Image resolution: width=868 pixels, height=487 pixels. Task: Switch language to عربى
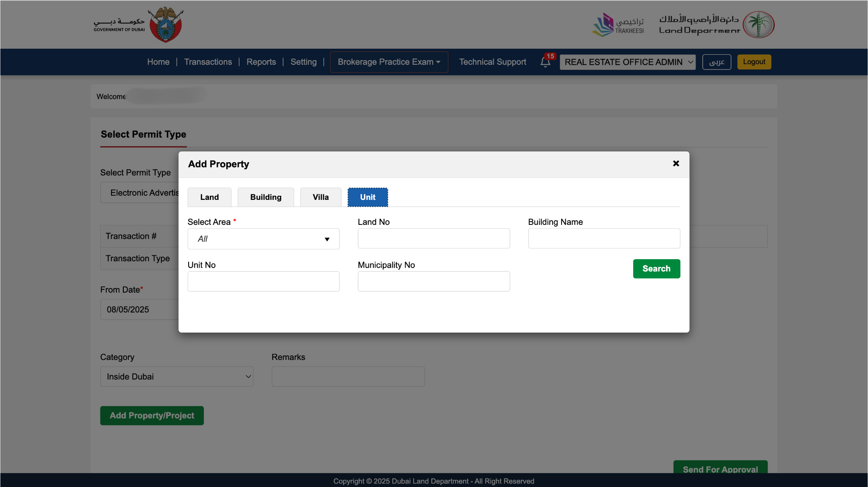point(716,62)
